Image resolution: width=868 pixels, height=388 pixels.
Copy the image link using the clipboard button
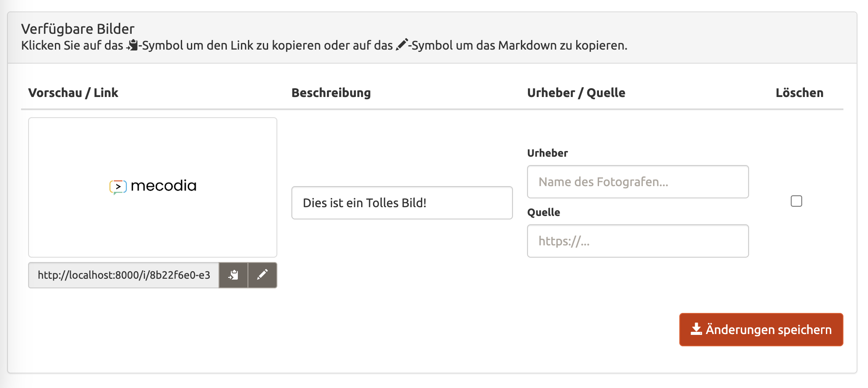pyautogui.click(x=233, y=275)
